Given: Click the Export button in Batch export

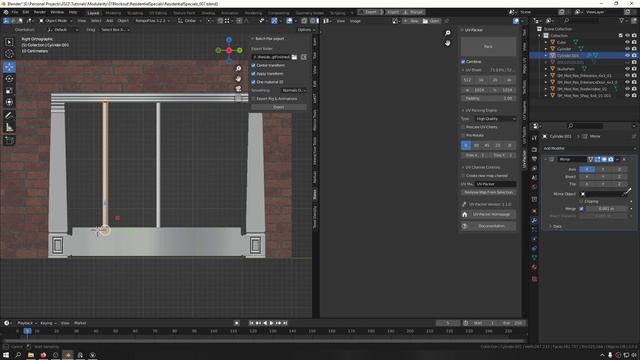Looking at the screenshot, I should (x=279, y=107).
